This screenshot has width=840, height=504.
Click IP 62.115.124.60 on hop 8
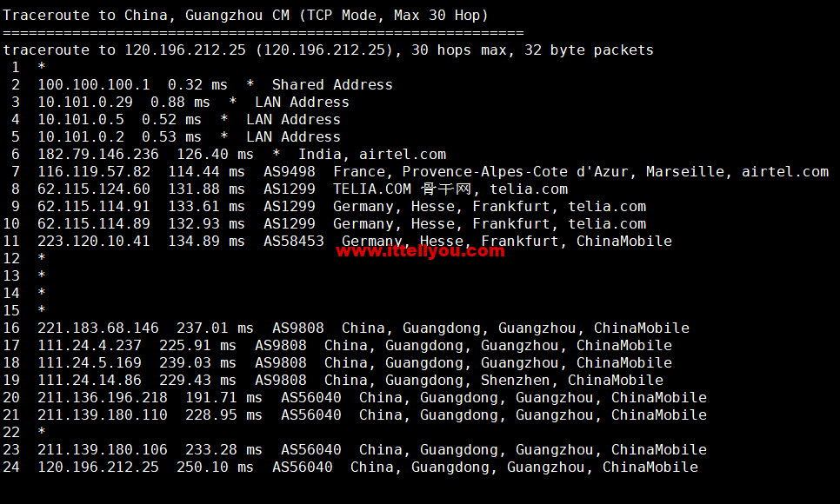click(x=94, y=189)
